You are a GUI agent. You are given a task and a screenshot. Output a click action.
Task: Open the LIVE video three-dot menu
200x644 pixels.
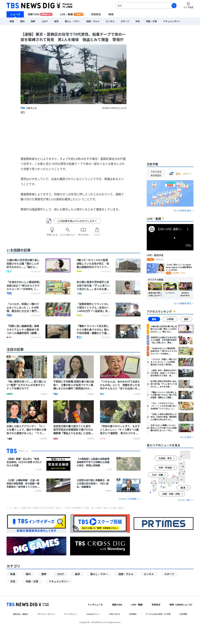(188, 229)
